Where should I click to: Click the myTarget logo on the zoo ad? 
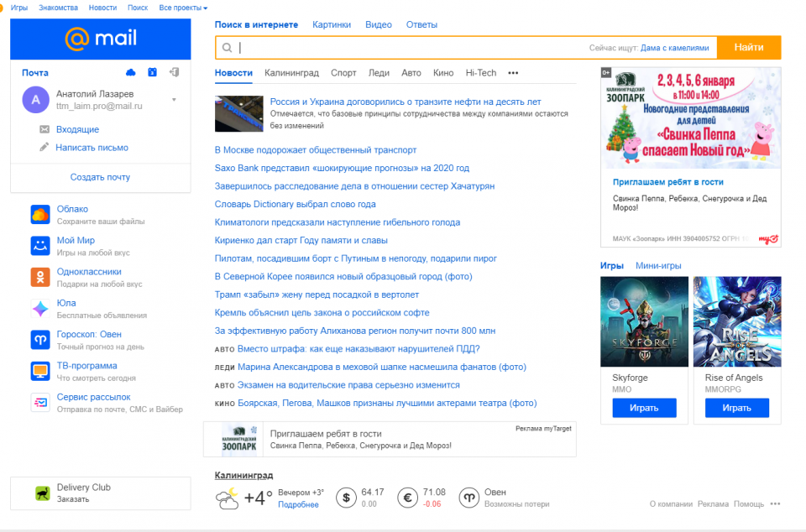pyautogui.click(x=768, y=239)
